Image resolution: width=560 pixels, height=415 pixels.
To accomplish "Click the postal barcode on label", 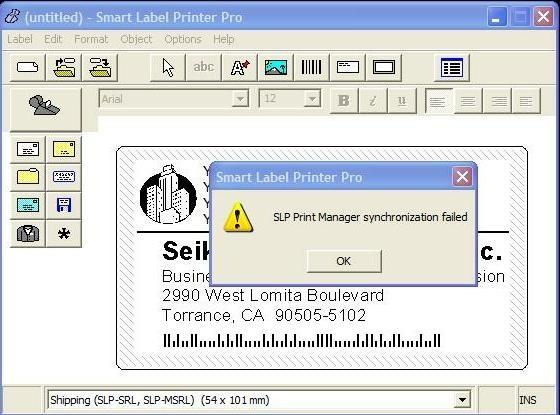I will coord(302,340).
